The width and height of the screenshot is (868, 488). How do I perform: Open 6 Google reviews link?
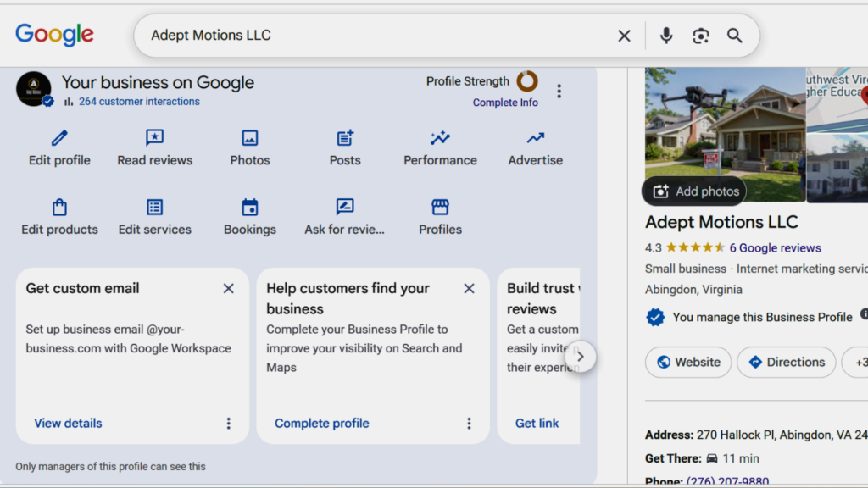[775, 248]
